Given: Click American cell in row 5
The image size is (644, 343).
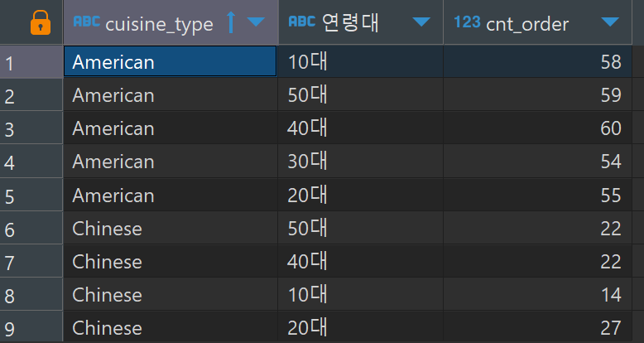Looking at the screenshot, I should [171, 195].
